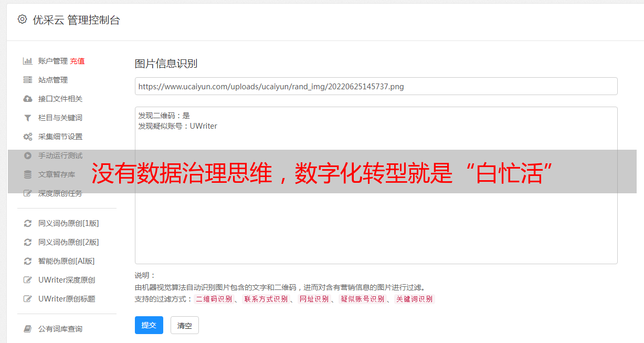Open 账户管理 menu item

[x=53, y=61]
